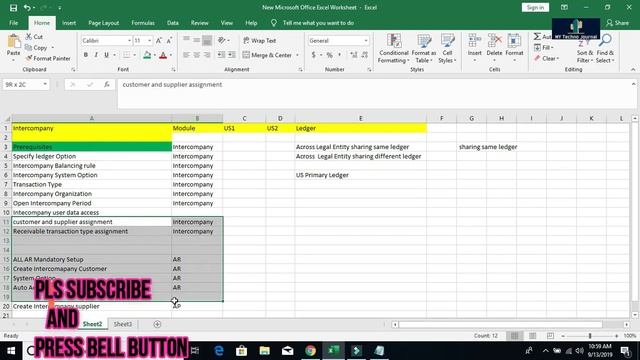The image size is (640, 360).
Task: Toggle Underline formatting
Action: click(106, 55)
